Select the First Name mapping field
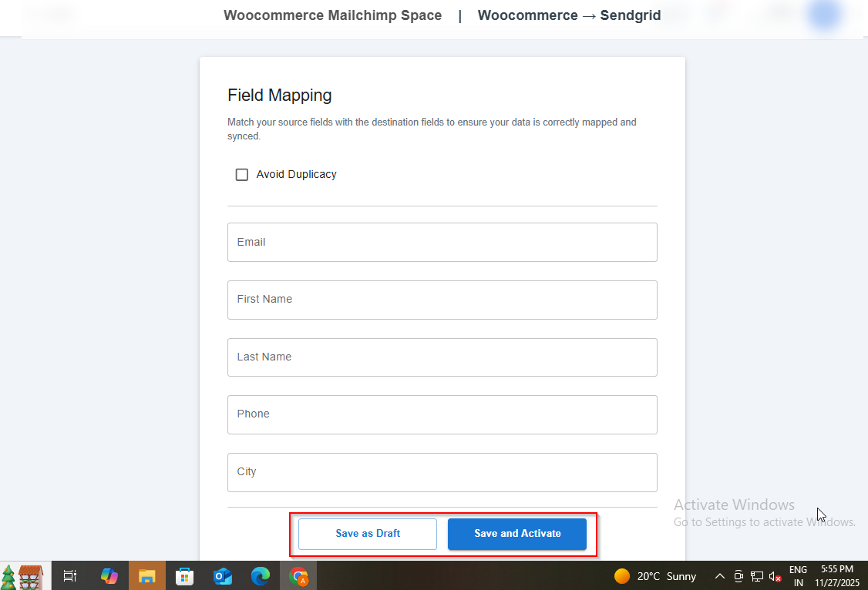 coord(442,300)
